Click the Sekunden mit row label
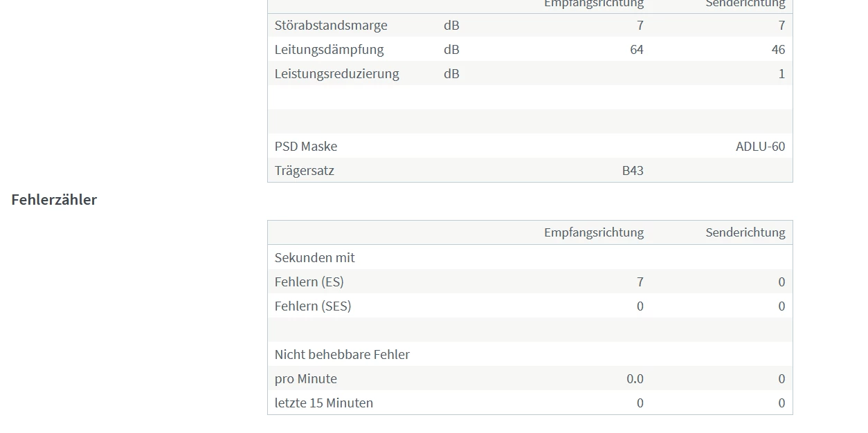The image size is (868, 433). [314, 257]
